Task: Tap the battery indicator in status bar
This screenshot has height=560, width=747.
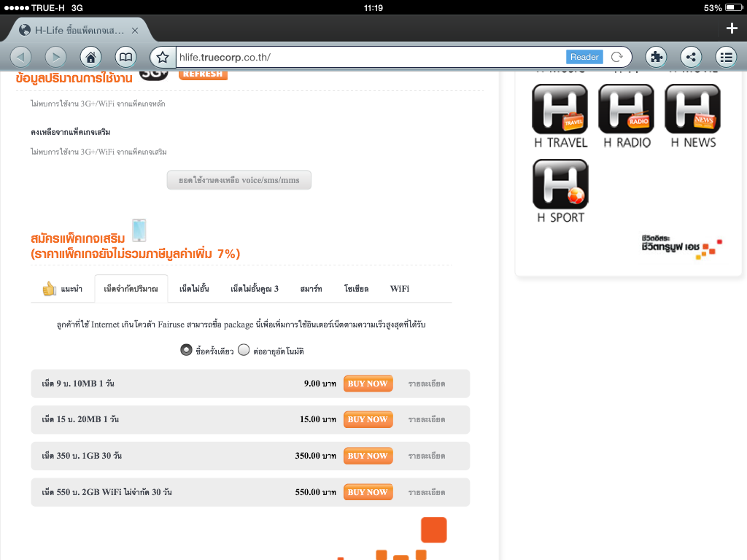Action: pyautogui.click(x=734, y=7)
